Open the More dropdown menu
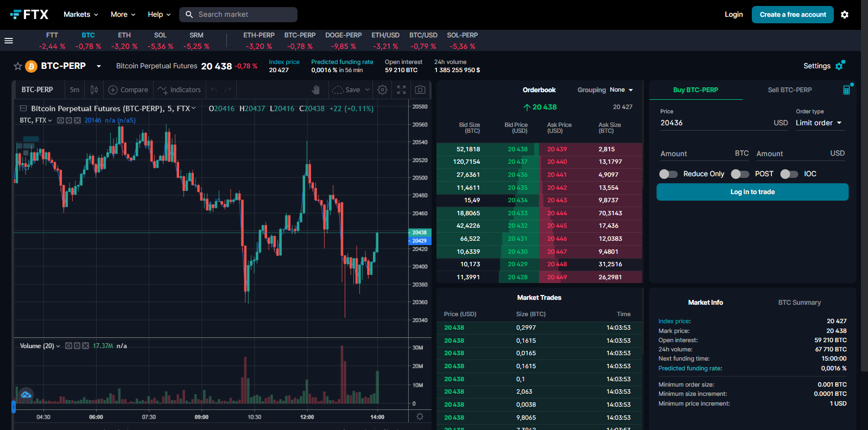The height and width of the screenshot is (430, 868). point(123,15)
